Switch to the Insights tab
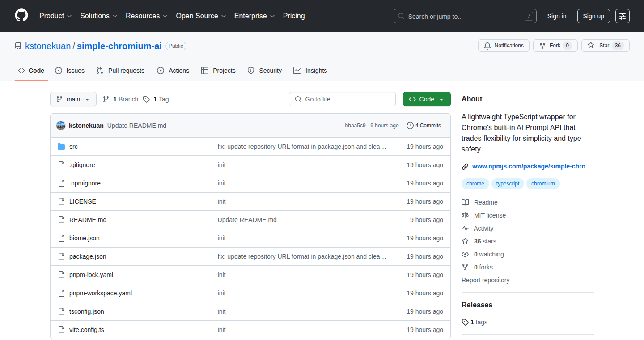Screen dimensions: 644x340 coord(310,71)
